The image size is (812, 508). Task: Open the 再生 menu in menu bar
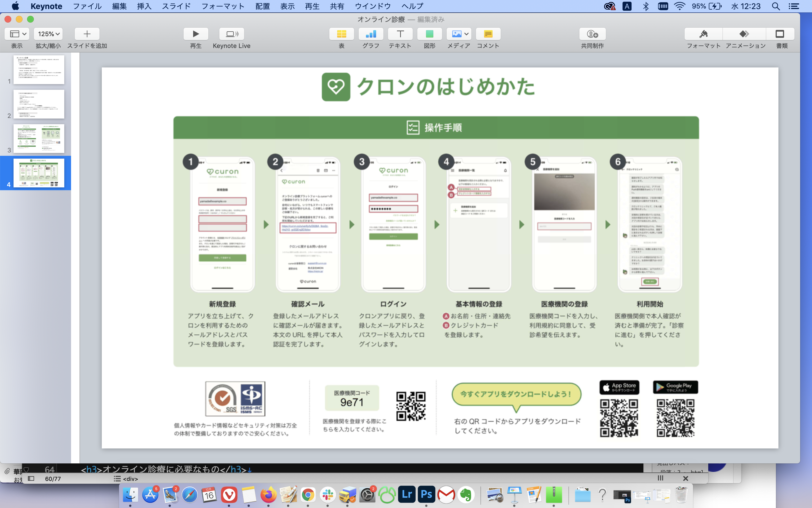pos(312,6)
